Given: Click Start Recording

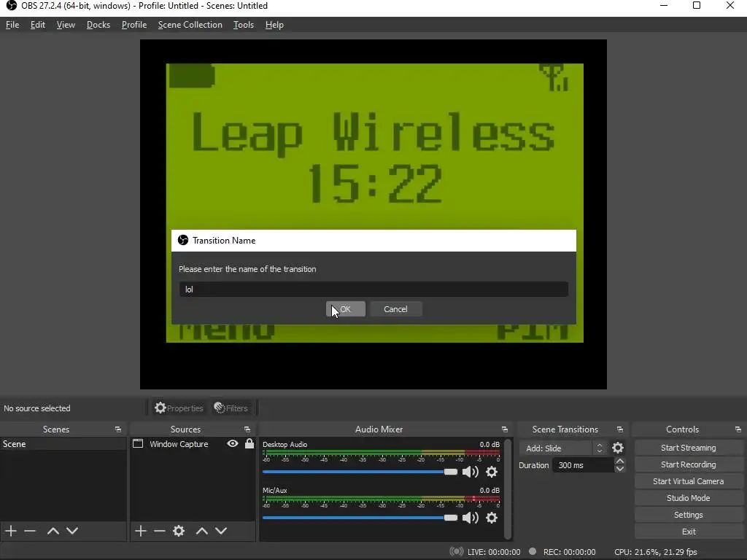Looking at the screenshot, I should pyautogui.click(x=689, y=464).
